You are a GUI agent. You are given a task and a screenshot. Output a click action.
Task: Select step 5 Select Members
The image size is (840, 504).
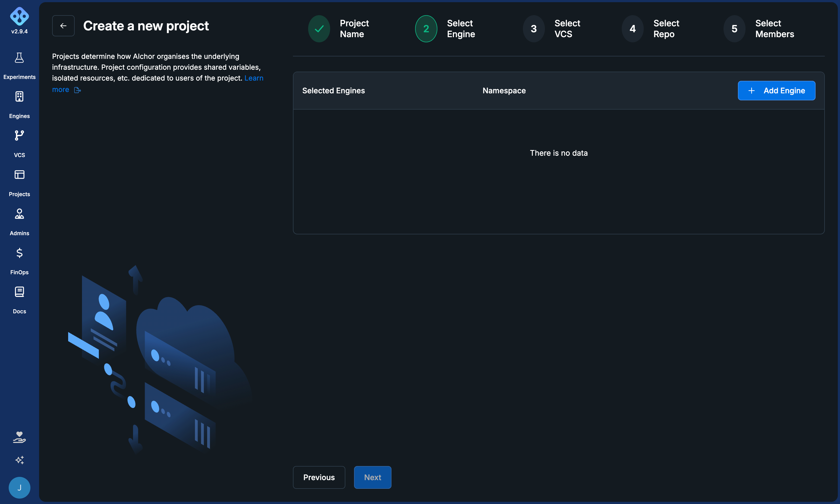tap(759, 28)
